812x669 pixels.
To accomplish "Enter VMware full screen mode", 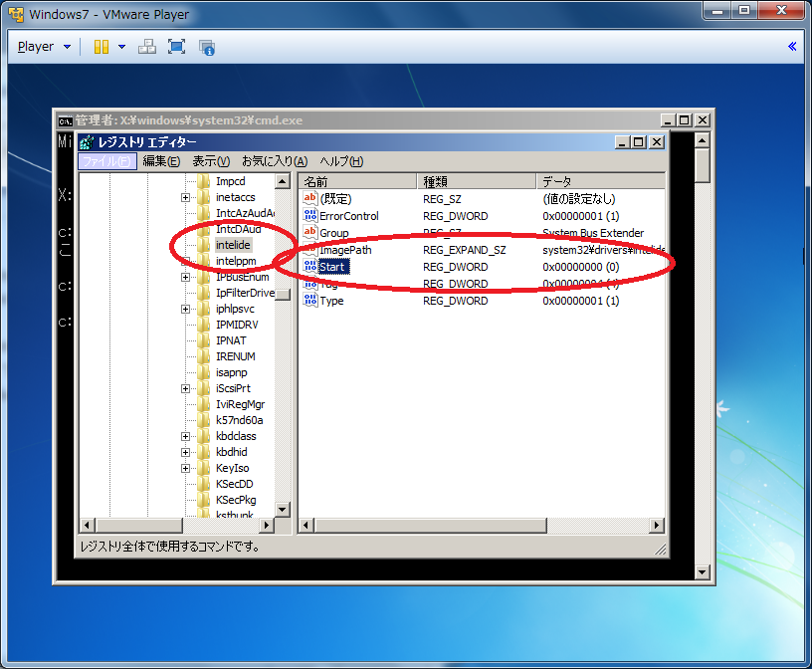I will click(176, 47).
